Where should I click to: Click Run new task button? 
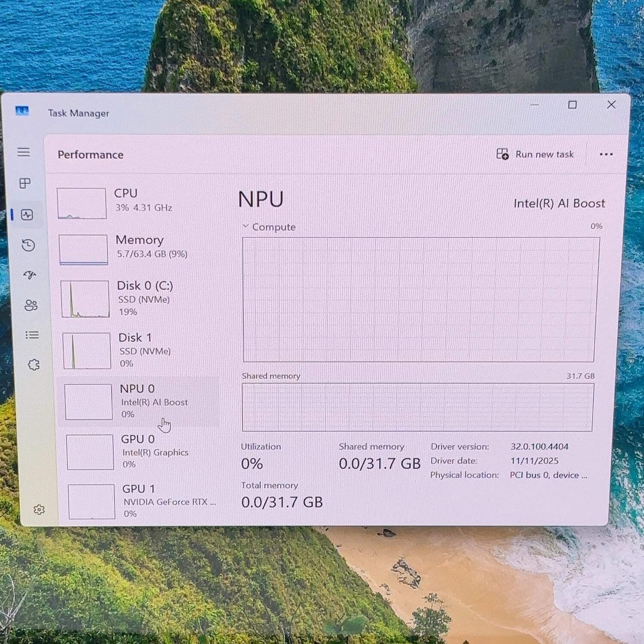[x=535, y=154]
